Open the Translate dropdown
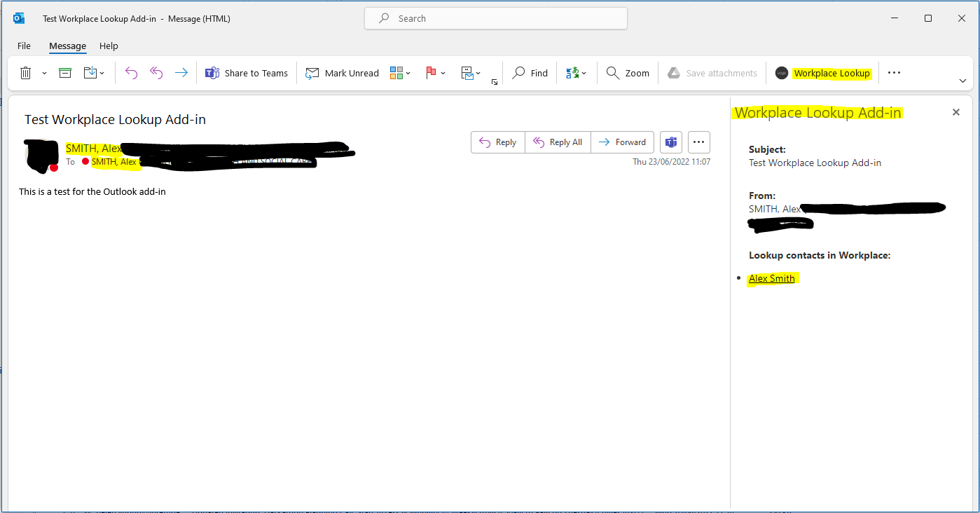Screen dimensions: 980x513 [x=577, y=73]
